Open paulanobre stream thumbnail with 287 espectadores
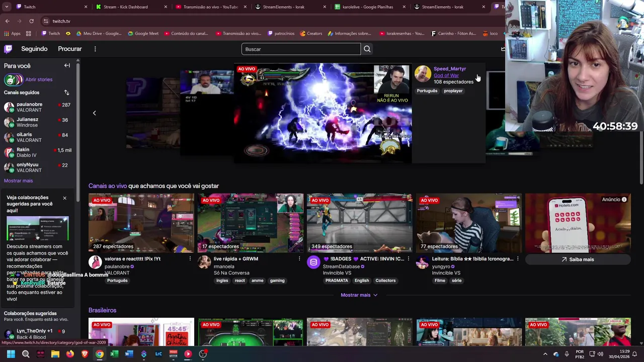Screen dimensions: 644x362 [x=141, y=223]
